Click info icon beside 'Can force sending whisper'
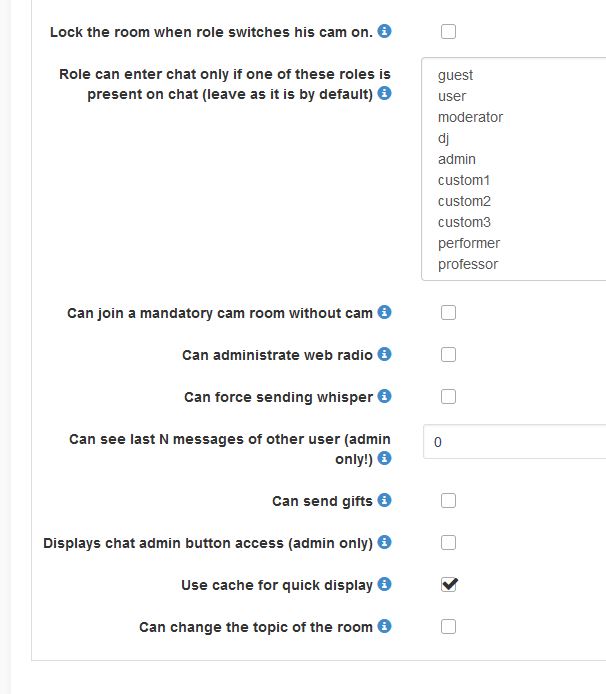The image size is (606, 694). pyautogui.click(x=385, y=397)
